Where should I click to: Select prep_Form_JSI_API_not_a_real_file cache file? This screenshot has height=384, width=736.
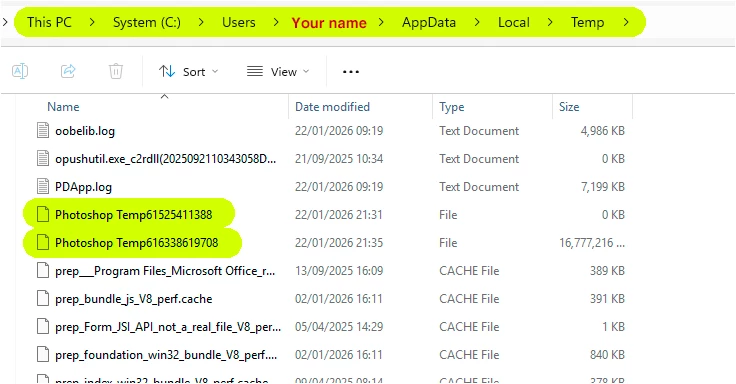(x=168, y=327)
